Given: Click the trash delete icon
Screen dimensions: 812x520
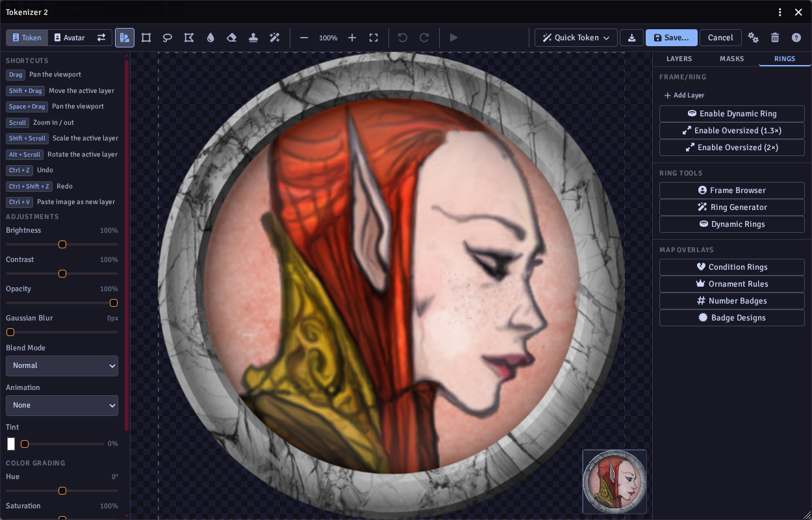Looking at the screenshot, I should [x=775, y=38].
